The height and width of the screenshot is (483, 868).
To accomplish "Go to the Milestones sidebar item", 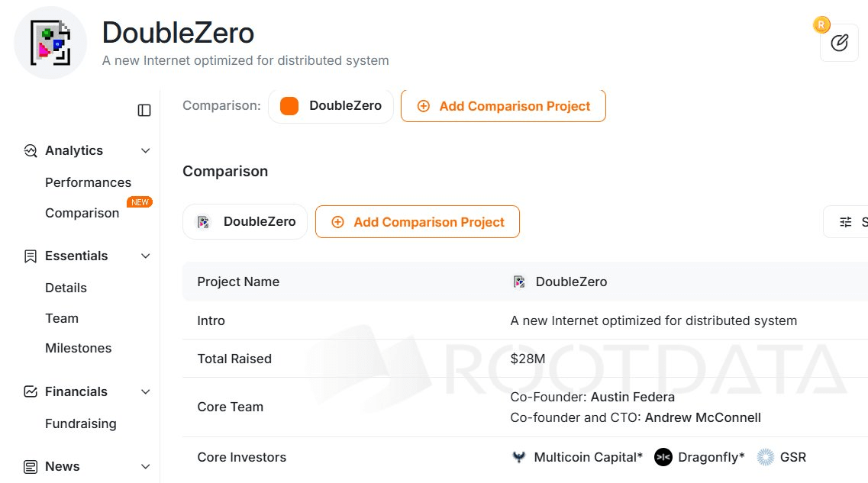I will [x=78, y=348].
